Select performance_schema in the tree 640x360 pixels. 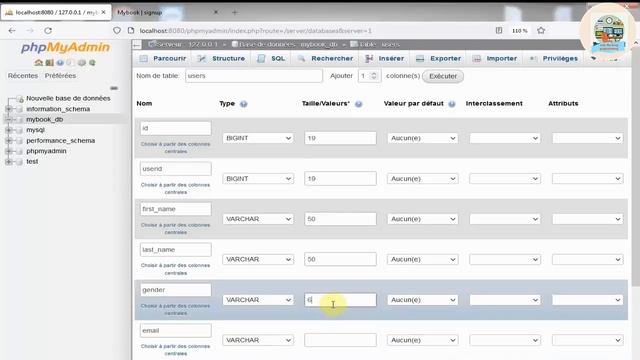click(60, 140)
